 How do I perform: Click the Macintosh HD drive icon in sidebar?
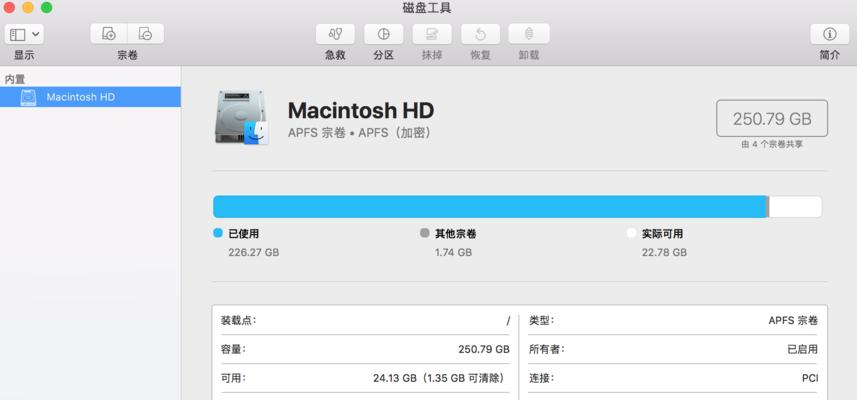coord(28,97)
